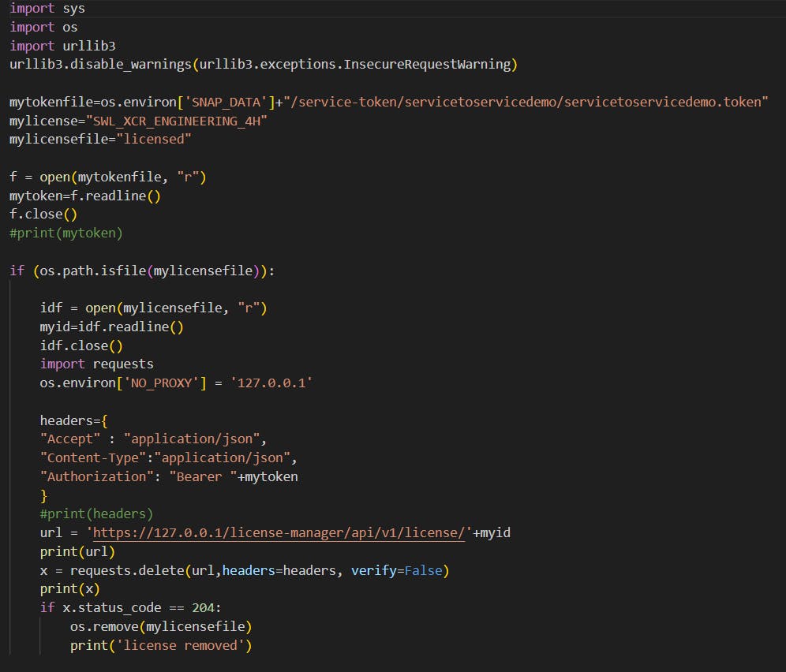This screenshot has width=786, height=672.
Task: Click the idf.close() line
Action: coord(81,345)
